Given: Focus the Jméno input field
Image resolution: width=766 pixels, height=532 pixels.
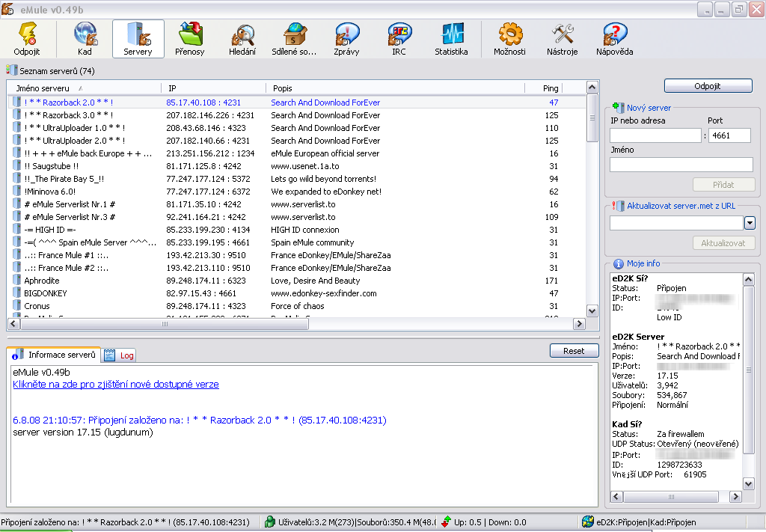Looking at the screenshot, I should 681,165.
